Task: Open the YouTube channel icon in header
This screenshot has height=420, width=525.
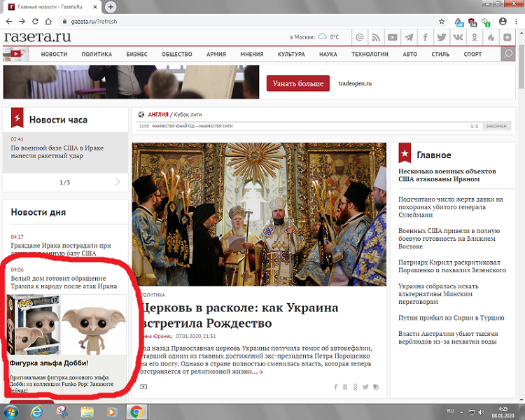Action: point(392,37)
